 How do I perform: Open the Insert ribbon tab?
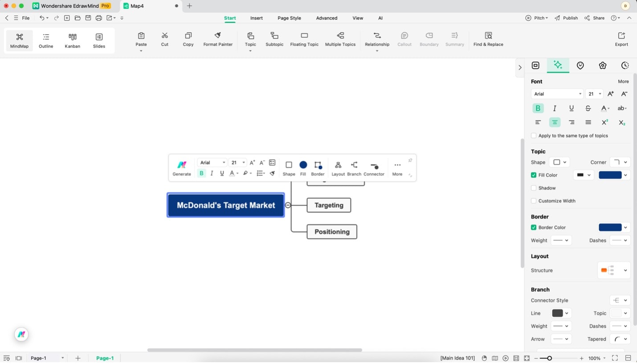tap(257, 18)
